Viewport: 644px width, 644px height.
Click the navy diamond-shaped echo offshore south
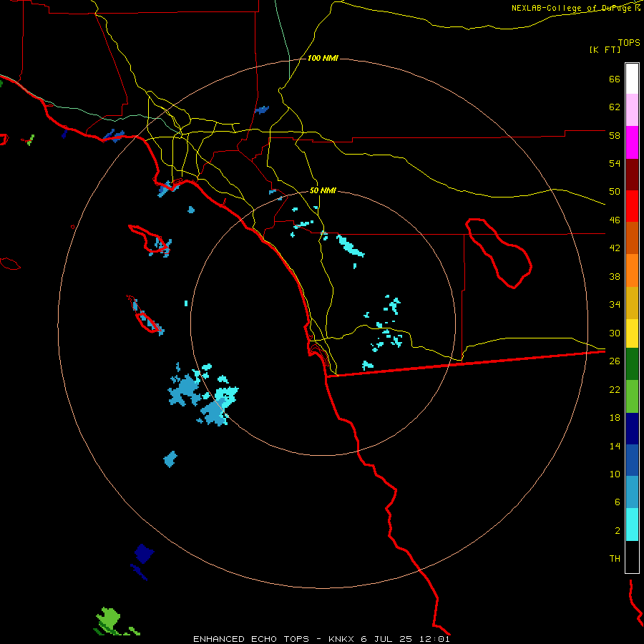tap(144, 553)
